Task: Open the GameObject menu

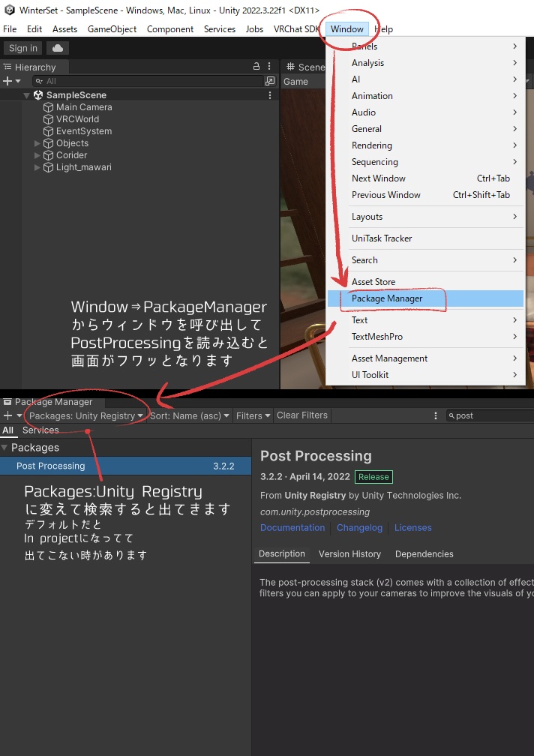Action: 112,29
